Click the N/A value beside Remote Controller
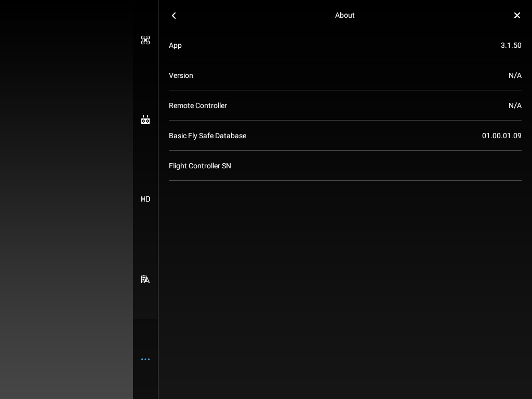The height and width of the screenshot is (399, 532). [x=515, y=105]
